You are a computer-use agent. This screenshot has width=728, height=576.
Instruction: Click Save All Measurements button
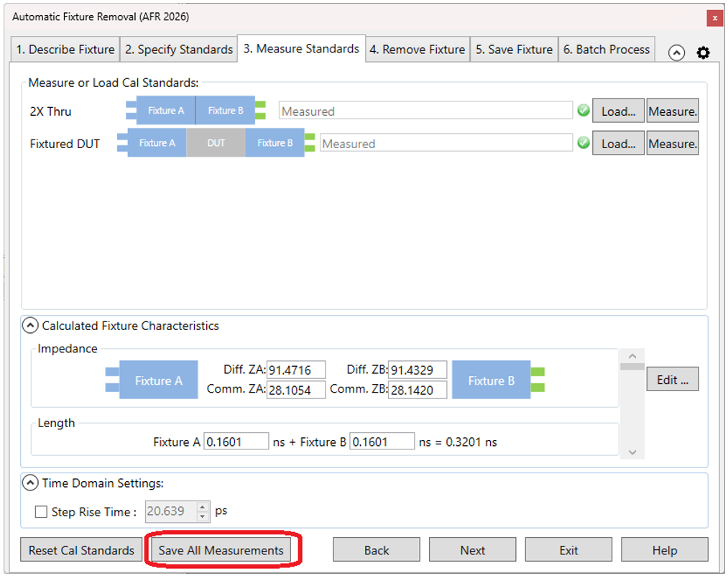pyautogui.click(x=221, y=550)
